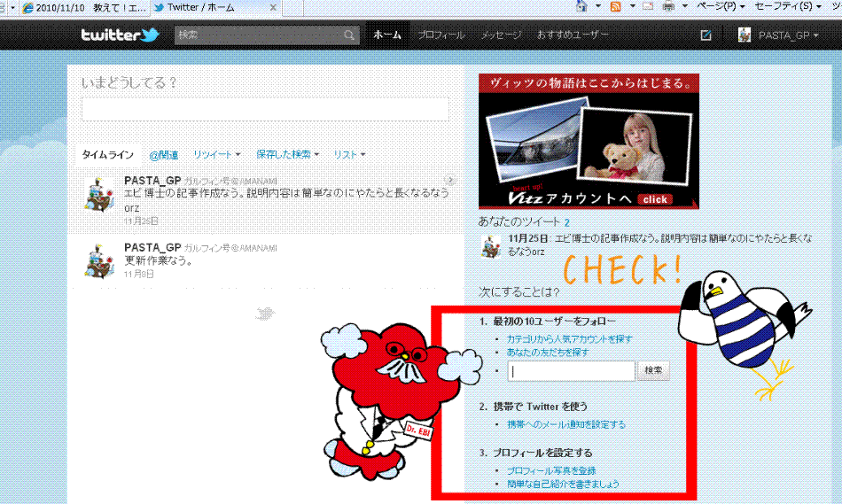Click the あなたの友だちを探す link
Viewport: 842px width, 504px height.
(548, 353)
